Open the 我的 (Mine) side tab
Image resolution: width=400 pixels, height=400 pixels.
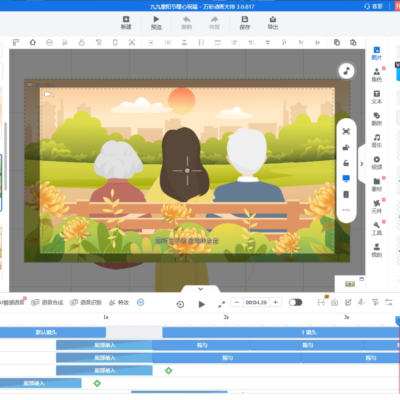point(377,250)
